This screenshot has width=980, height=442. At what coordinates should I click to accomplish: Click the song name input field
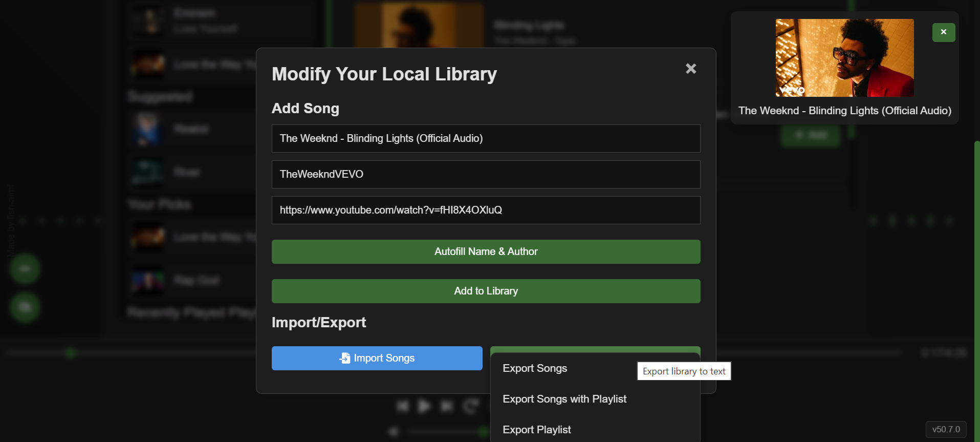click(x=486, y=138)
